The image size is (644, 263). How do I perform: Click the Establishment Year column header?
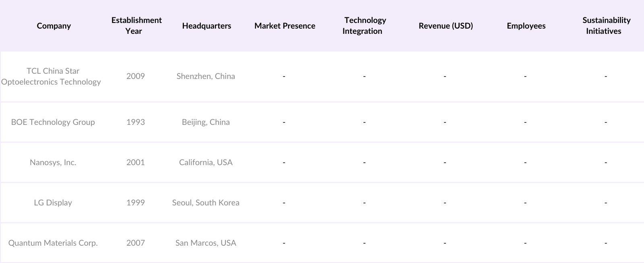pyautogui.click(x=136, y=25)
